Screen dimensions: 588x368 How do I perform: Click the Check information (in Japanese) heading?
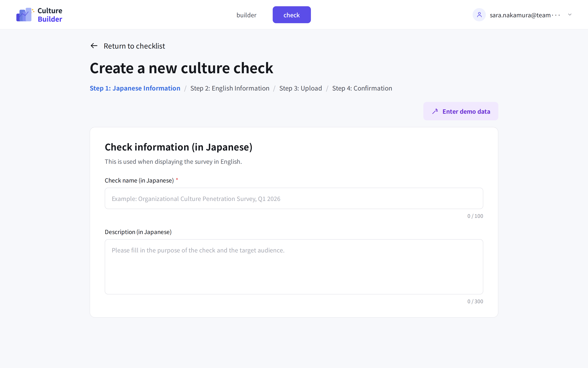(178, 147)
